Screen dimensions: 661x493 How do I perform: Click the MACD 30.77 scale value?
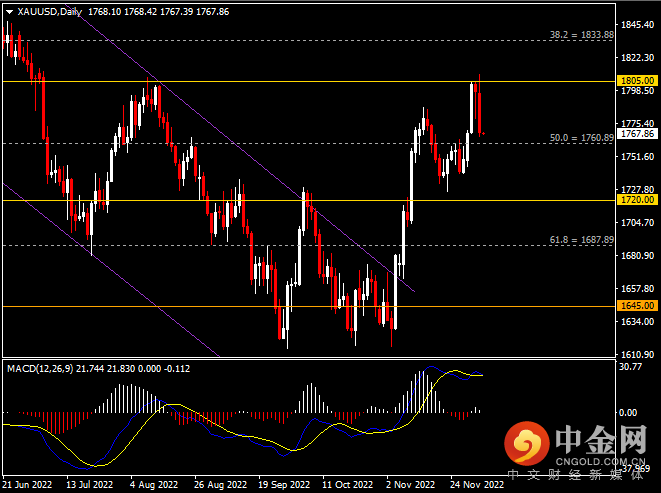pyautogui.click(x=631, y=368)
